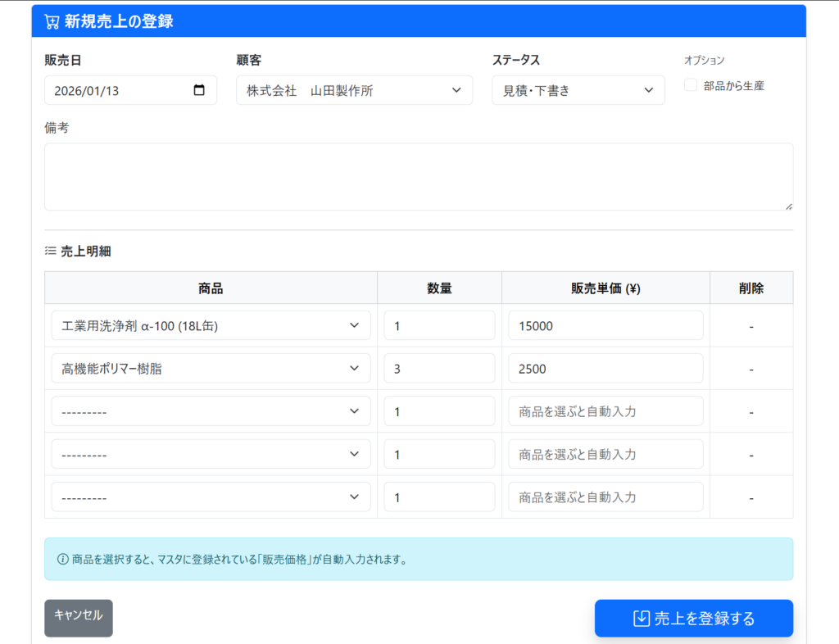This screenshot has width=839, height=644.
Task: Open the 顧客 dropdown showing 山田製作所
Action: [354, 90]
